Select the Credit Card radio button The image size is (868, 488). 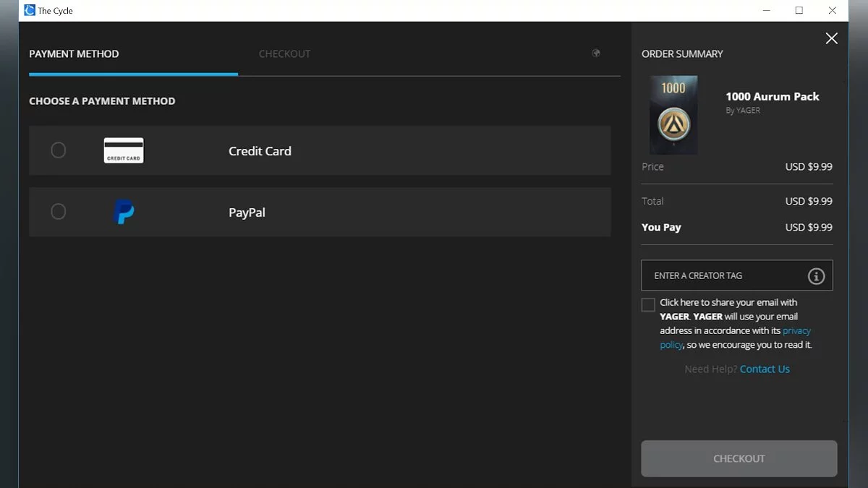click(x=59, y=150)
